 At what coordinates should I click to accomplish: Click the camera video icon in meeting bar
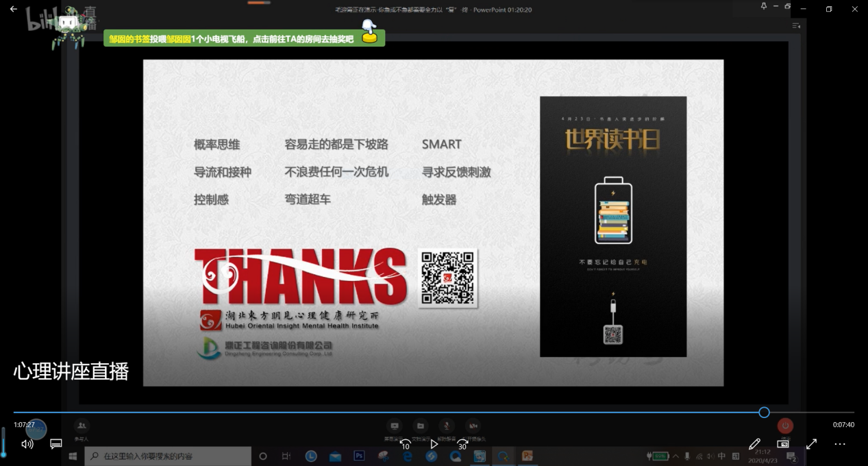tap(473, 426)
